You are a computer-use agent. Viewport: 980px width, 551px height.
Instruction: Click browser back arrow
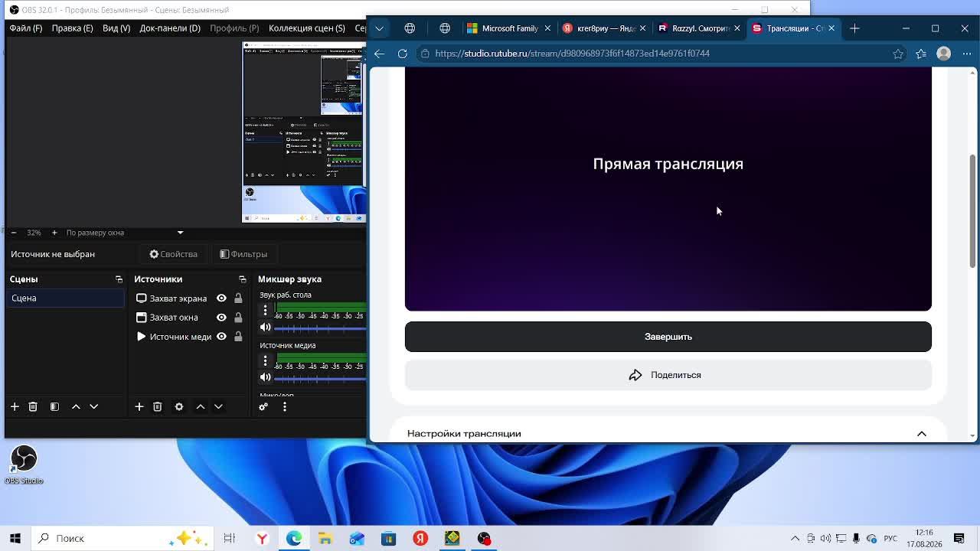[380, 54]
